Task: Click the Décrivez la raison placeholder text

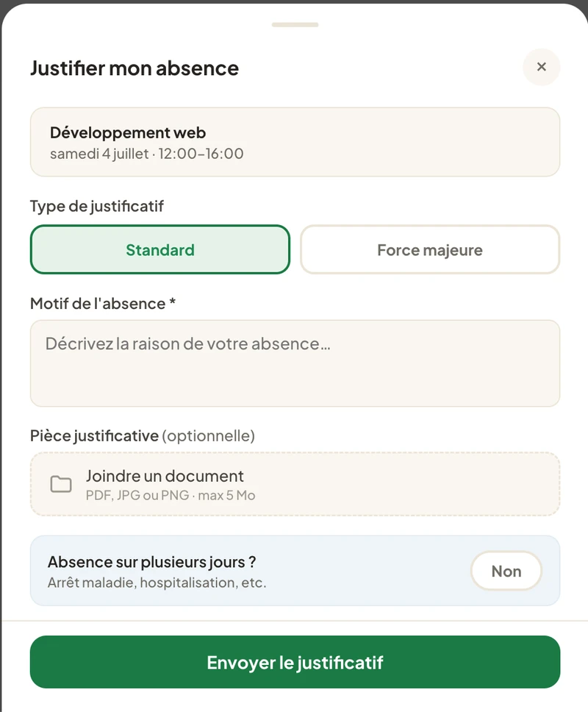Action: [x=188, y=343]
